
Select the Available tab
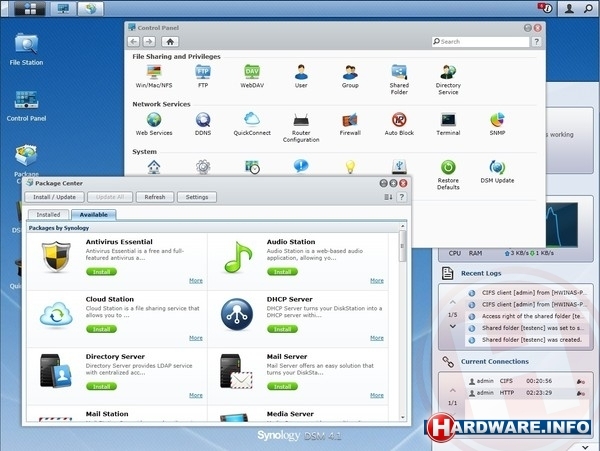tap(94, 215)
